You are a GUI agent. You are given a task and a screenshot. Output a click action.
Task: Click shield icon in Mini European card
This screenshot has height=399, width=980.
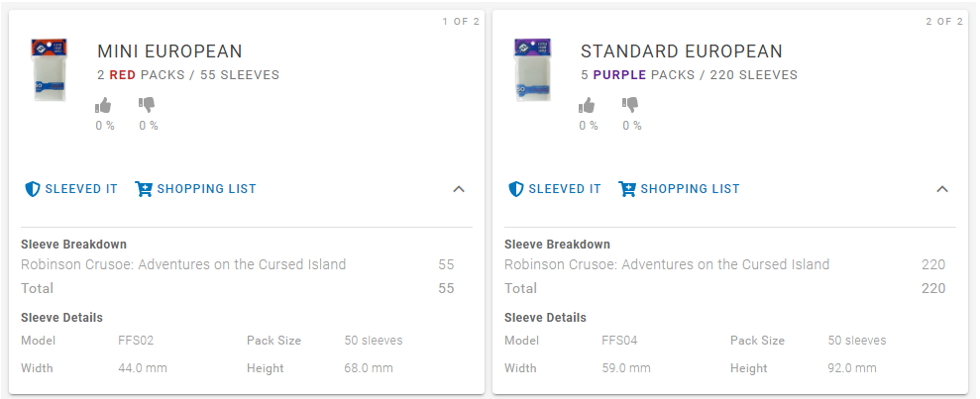[x=33, y=189]
